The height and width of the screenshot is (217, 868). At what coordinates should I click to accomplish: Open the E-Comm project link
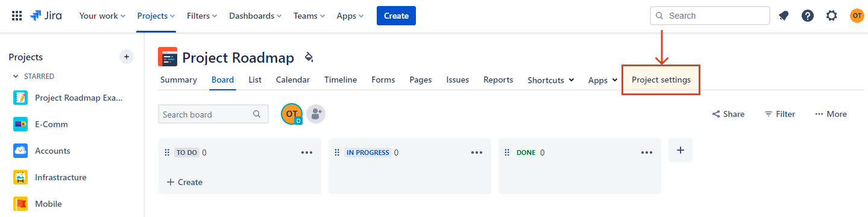pos(51,124)
